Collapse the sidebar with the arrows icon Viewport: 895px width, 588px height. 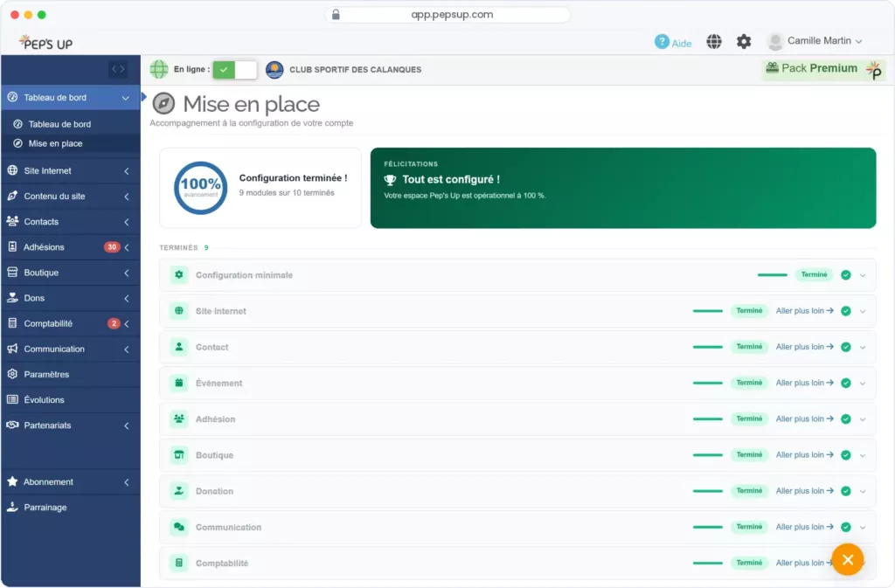pyautogui.click(x=118, y=69)
